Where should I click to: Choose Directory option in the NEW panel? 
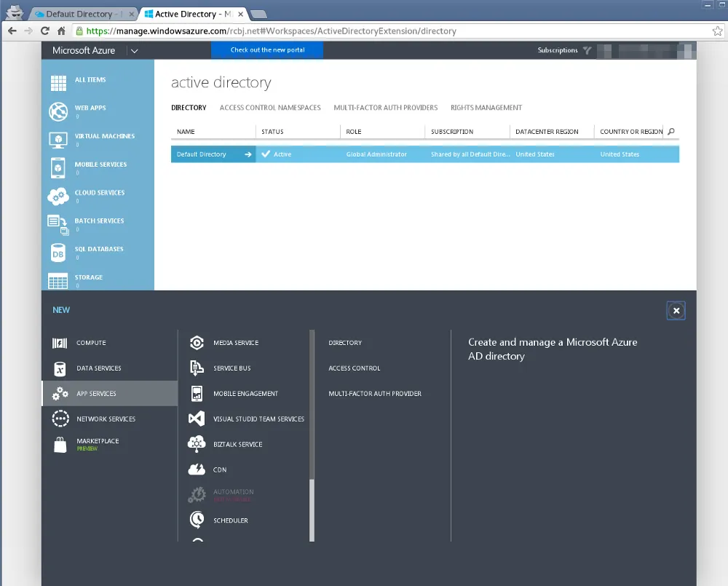[x=345, y=343]
